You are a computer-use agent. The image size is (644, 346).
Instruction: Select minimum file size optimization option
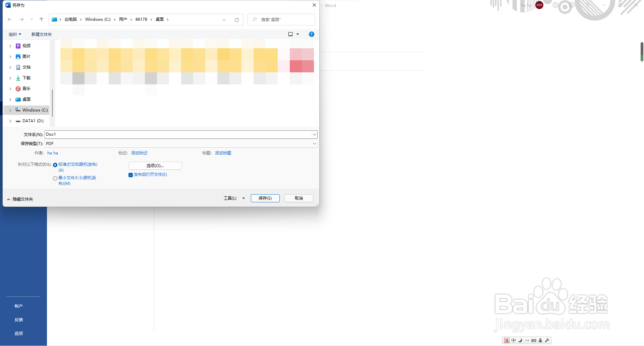(55, 178)
